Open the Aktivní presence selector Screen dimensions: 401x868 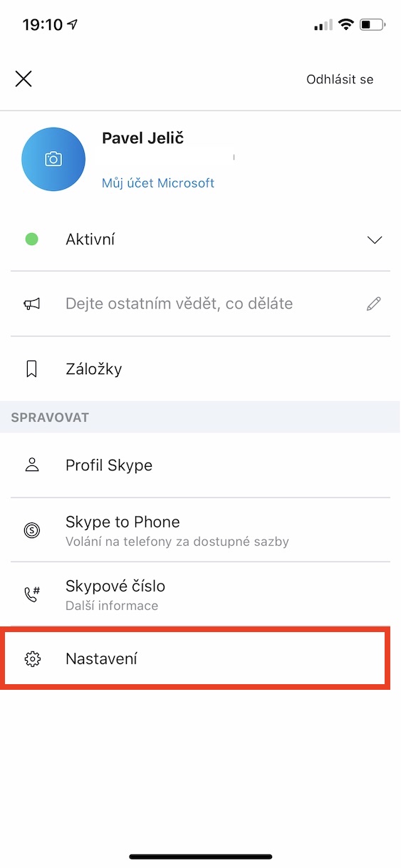pos(200,239)
